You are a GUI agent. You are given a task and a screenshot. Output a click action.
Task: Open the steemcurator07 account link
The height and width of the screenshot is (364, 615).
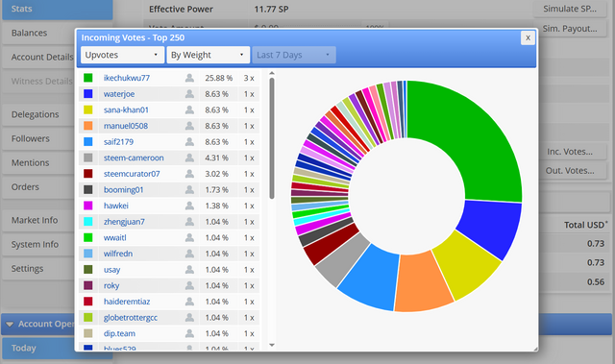(x=132, y=174)
